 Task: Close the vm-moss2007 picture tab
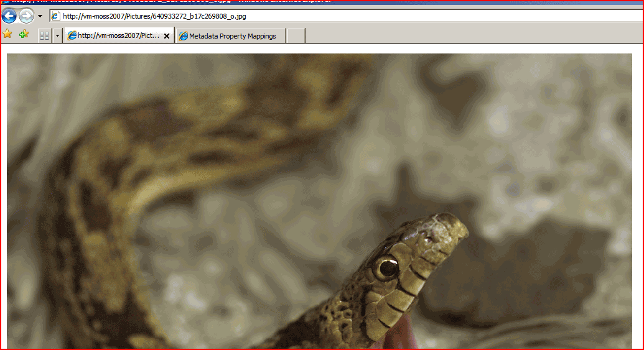(x=167, y=36)
